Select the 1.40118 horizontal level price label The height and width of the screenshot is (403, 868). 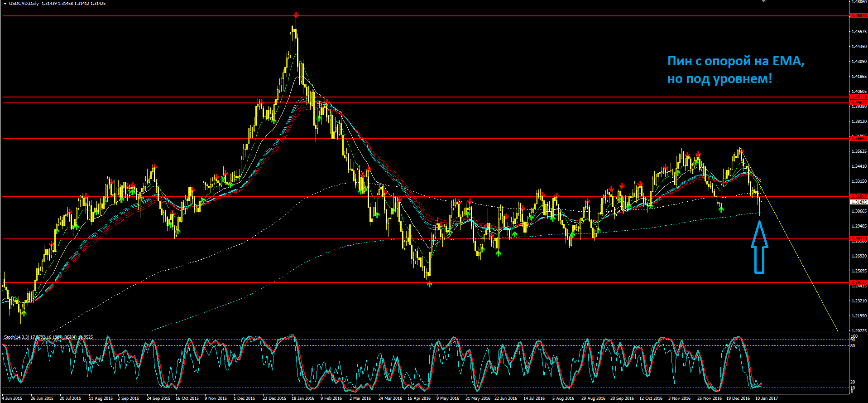point(859,97)
